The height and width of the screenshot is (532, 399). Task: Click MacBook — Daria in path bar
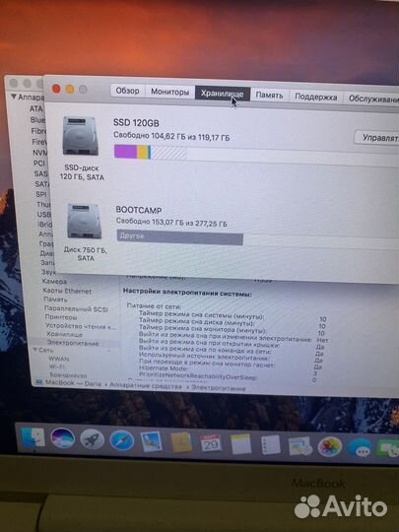[x=73, y=383]
